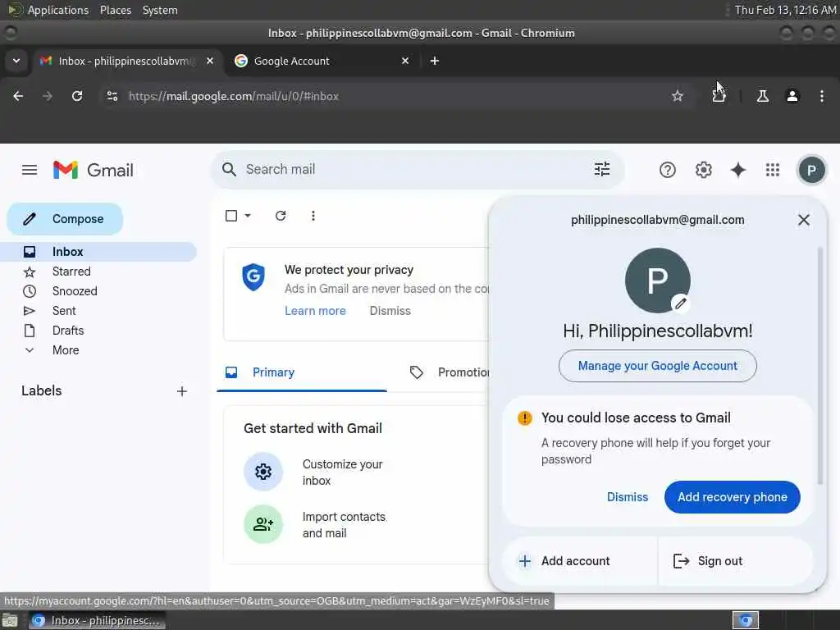Viewport: 840px width, 630px height.
Task: Open the select dropdown arrow beside checkbox
Action: pos(248,216)
